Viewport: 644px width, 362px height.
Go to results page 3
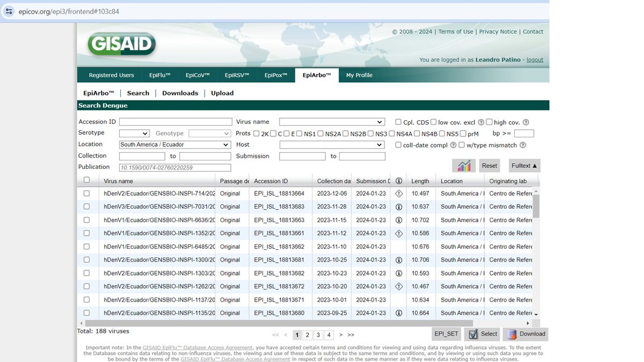pyautogui.click(x=318, y=335)
